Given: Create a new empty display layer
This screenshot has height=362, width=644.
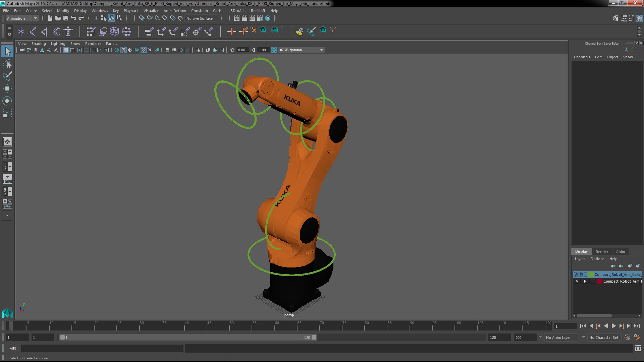Looking at the screenshot, I should pos(630,266).
